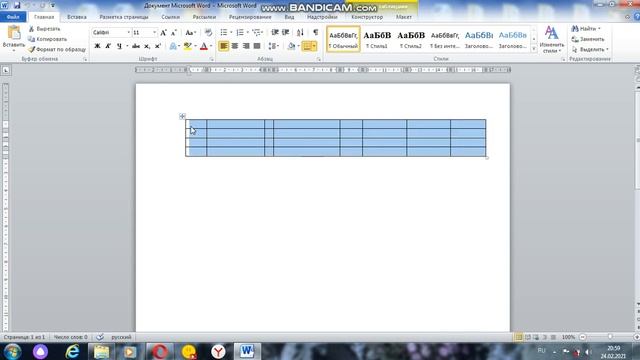Switch to the Разметка страницы tab

[x=124, y=17]
